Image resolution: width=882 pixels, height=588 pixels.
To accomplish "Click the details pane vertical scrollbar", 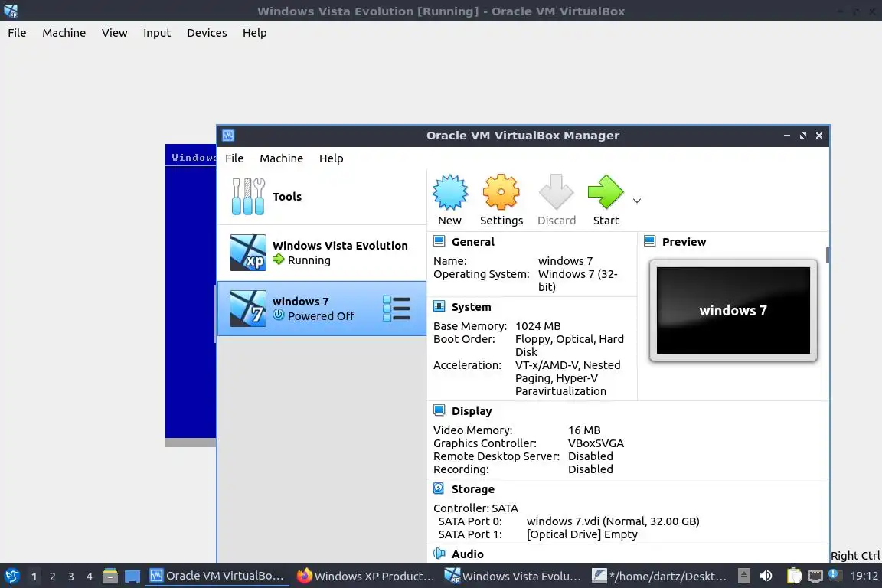I will click(x=828, y=255).
